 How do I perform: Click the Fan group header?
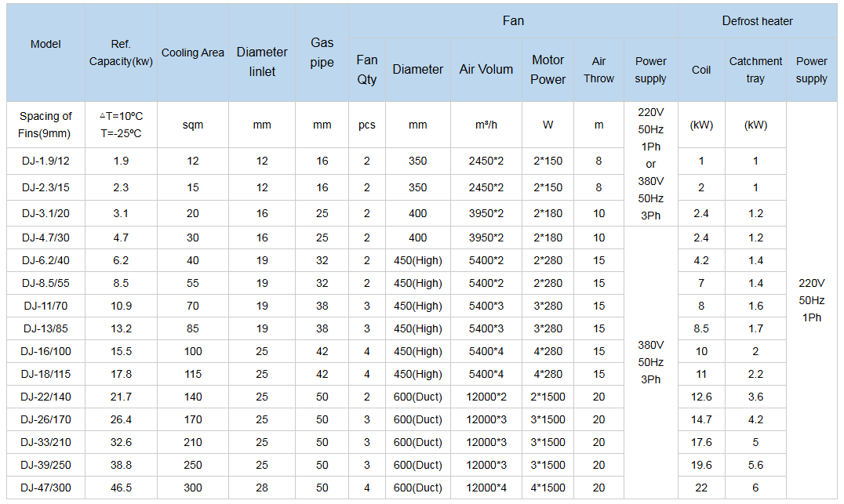(513, 21)
